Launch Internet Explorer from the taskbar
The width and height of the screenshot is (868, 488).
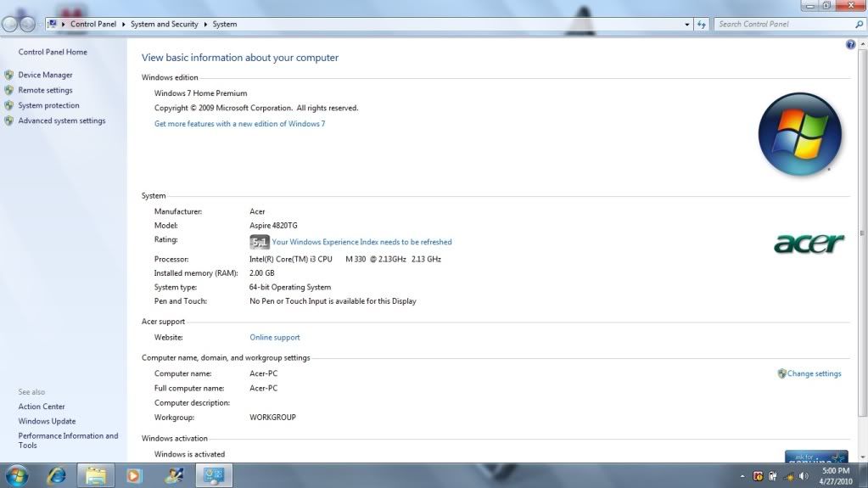(x=57, y=475)
